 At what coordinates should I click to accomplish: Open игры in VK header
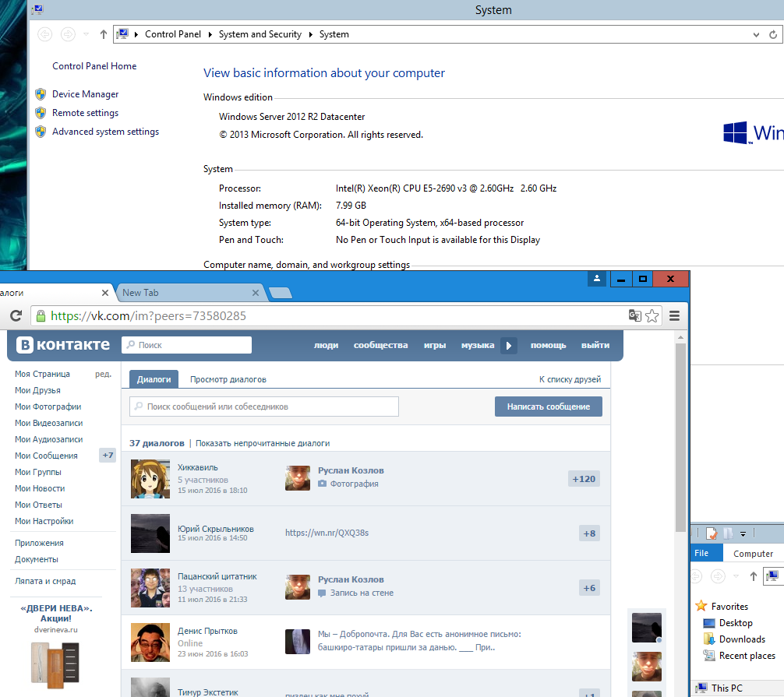coord(435,345)
